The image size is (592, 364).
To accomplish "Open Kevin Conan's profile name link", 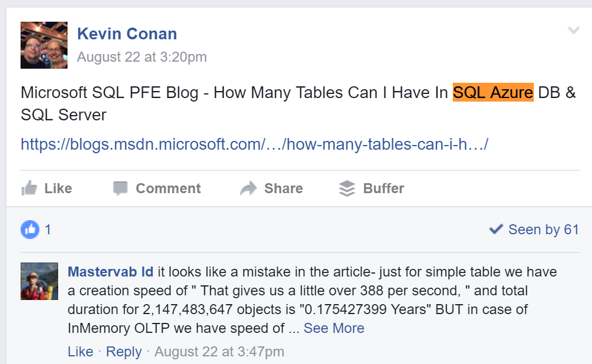I will pyautogui.click(x=127, y=34).
